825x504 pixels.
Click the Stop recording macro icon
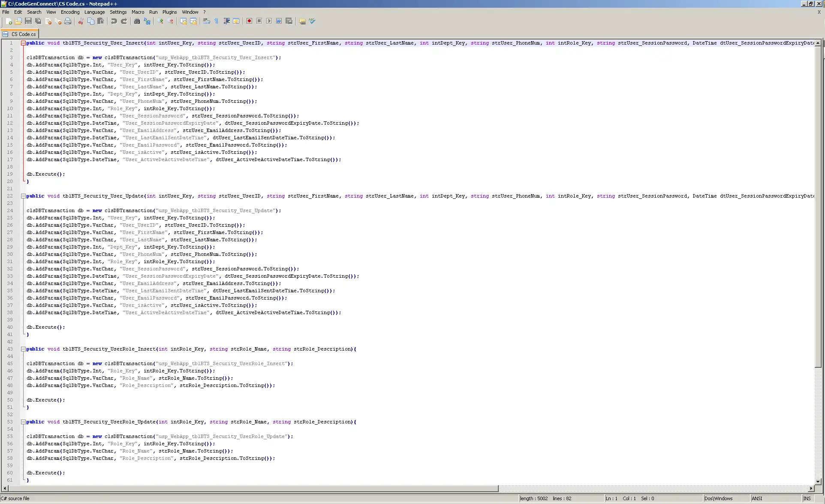pyautogui.click(x=259, y=21)
